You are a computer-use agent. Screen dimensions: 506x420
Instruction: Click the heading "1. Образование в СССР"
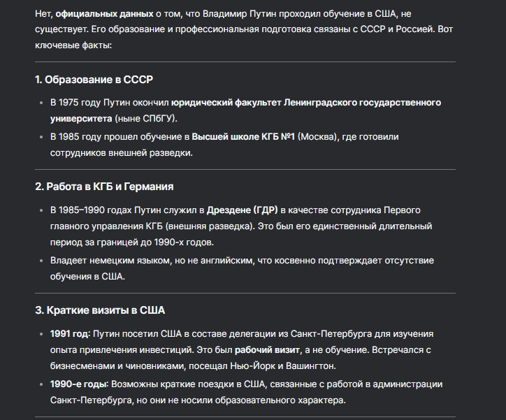94,80
